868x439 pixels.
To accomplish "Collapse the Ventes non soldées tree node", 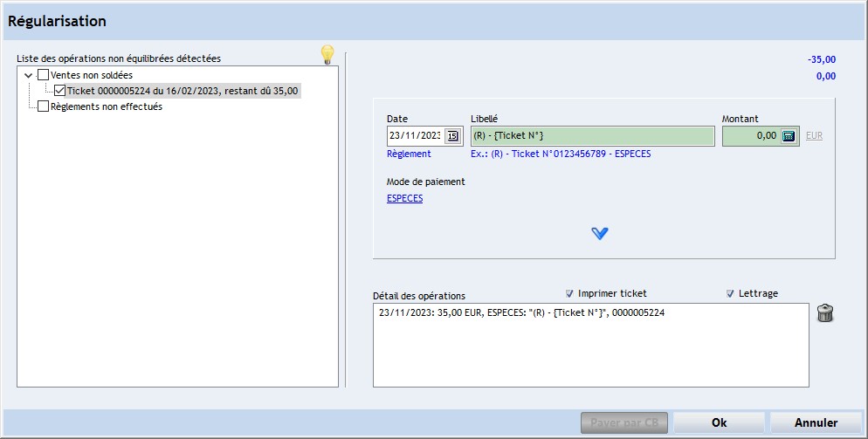I will coord(29,76).
